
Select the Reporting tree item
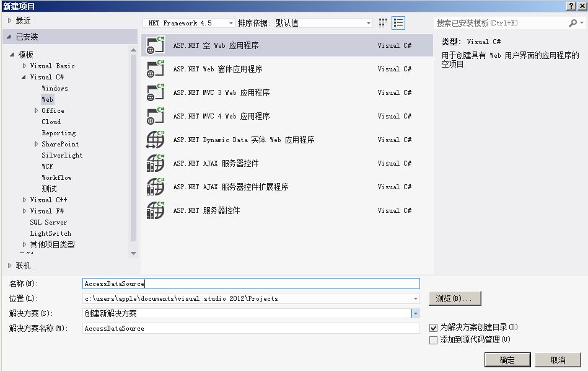[59, 133]
